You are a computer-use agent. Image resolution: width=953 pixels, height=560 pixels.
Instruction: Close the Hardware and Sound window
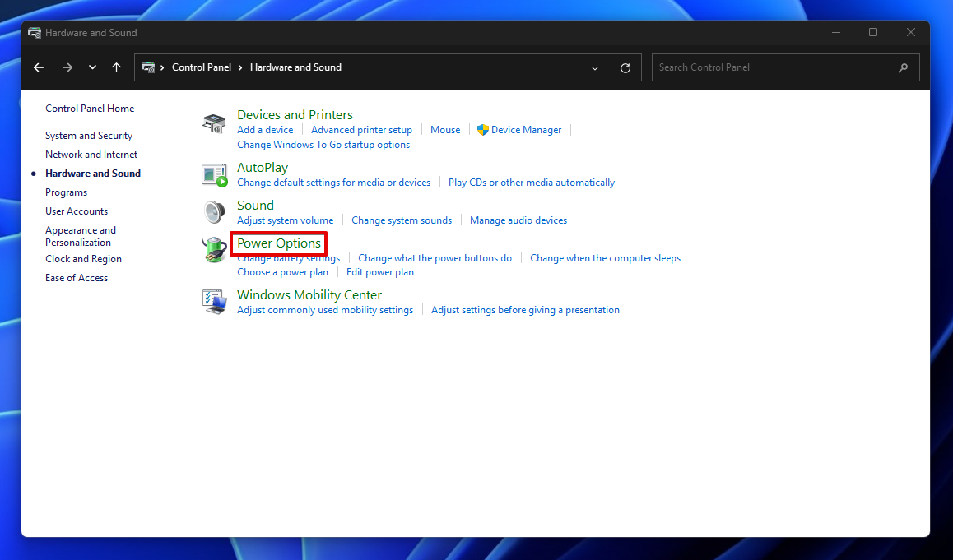click(910, 32)
